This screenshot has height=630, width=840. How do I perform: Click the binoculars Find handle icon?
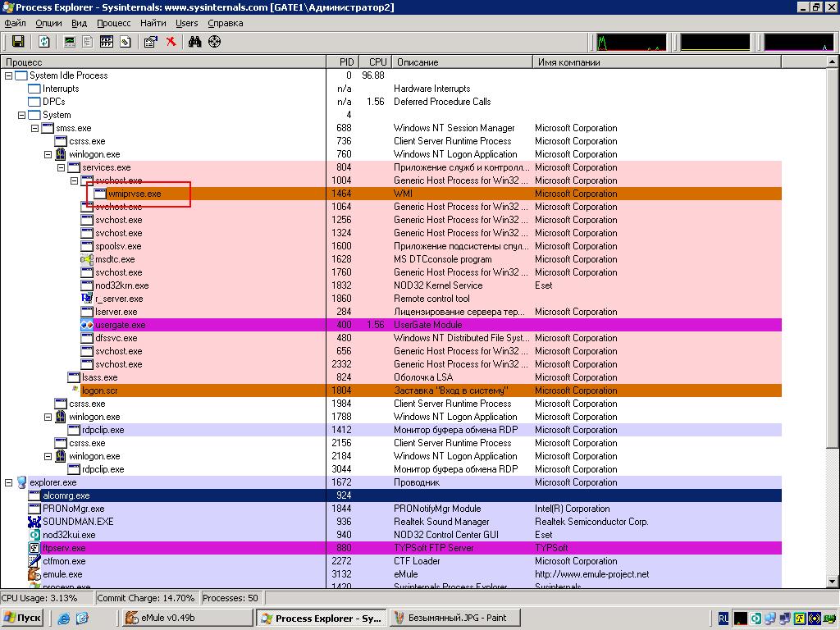pos(195,42)
